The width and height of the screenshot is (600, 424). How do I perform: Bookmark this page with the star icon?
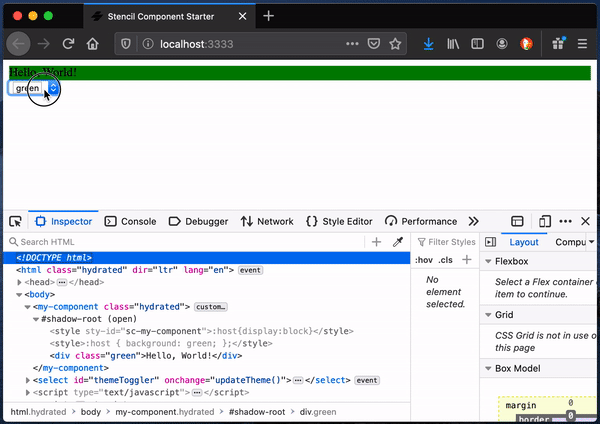click(395, 44)
